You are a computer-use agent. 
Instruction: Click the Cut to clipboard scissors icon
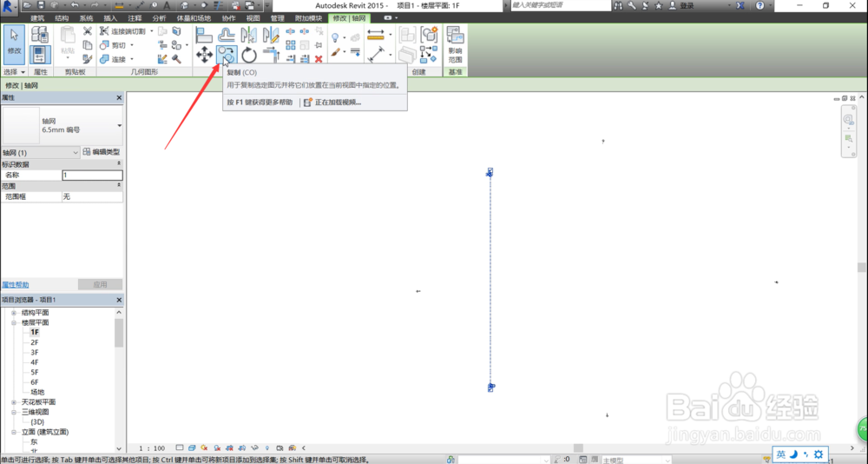click(88, 31)
